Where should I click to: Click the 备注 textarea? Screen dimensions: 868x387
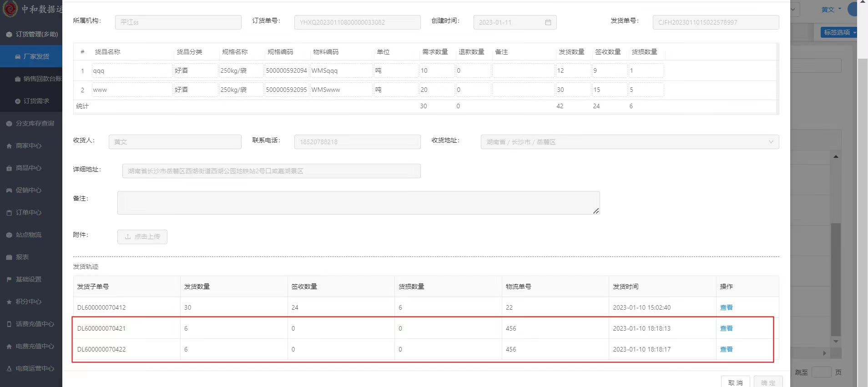(358, 203)
